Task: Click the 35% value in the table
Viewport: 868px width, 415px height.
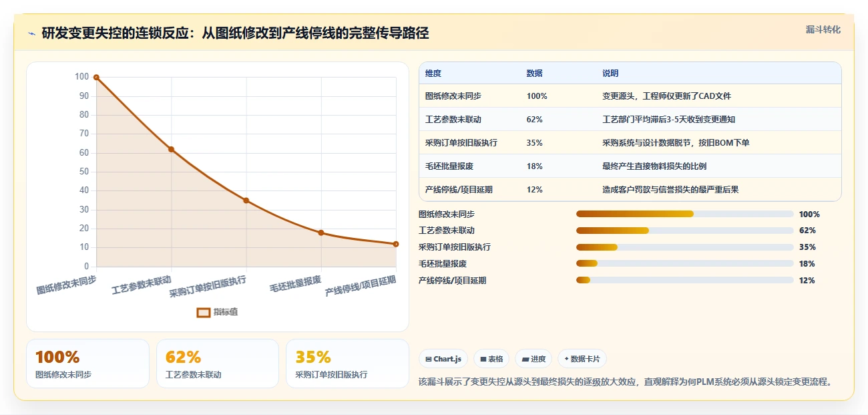Action: tap(535, 143)
